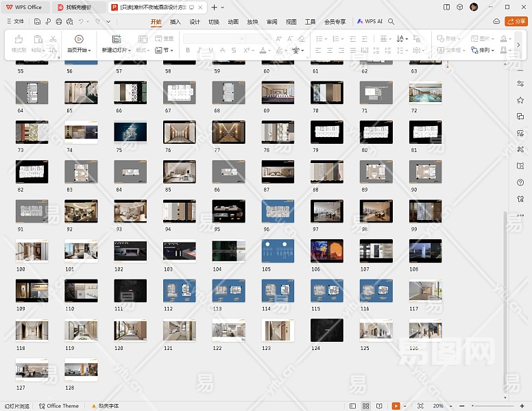The image size is (532, 411).
Task: Switch to reading view in status bar
Action: click(x=379, y=406)
